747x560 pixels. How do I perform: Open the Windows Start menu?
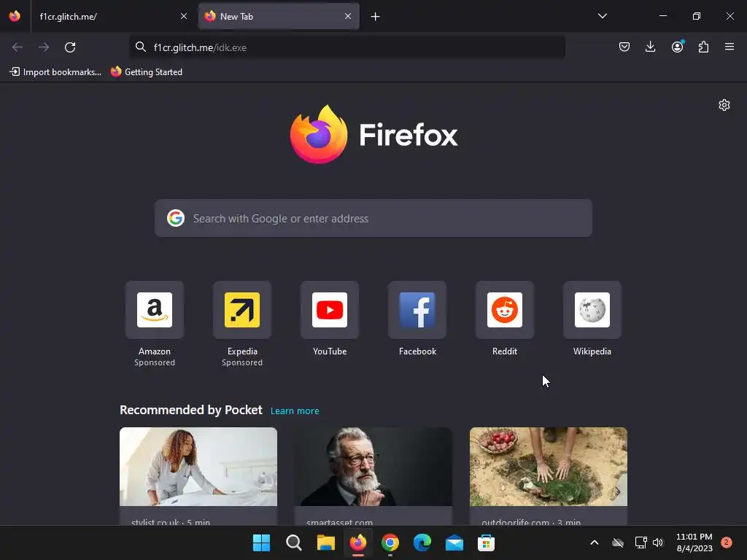pyautogui.click(x=262, y=542)
